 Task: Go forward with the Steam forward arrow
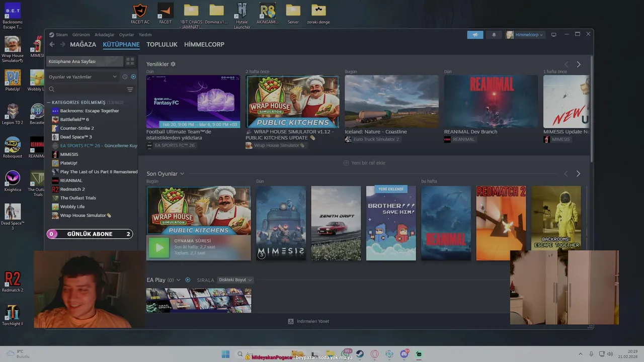point(63,44)
